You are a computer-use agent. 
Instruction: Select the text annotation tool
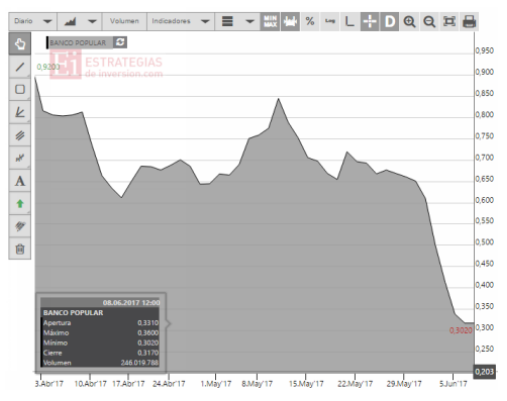pos(20,181)
